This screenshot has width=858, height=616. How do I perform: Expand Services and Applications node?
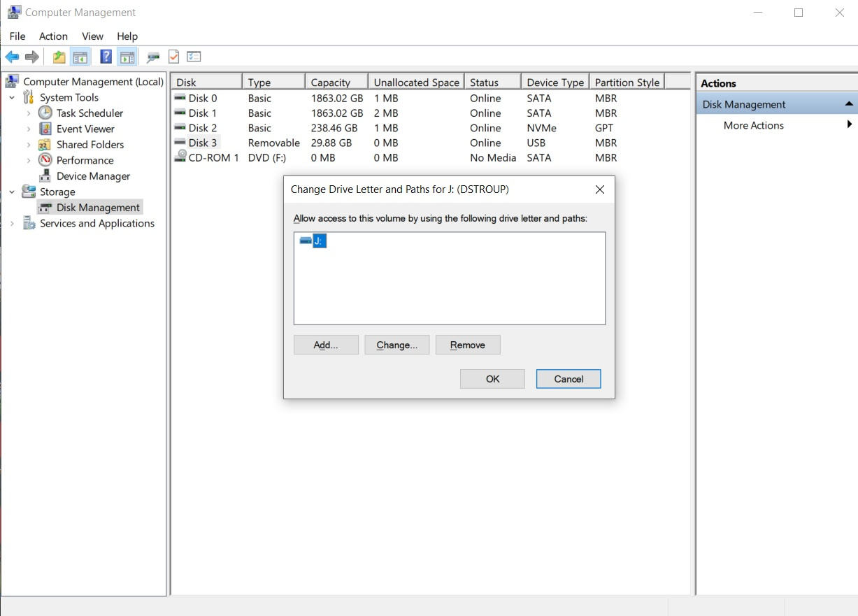click(x=12, y=223)
